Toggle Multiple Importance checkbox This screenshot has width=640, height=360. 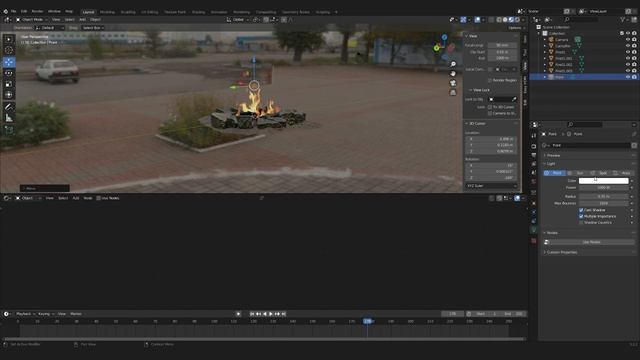(581, 216)
